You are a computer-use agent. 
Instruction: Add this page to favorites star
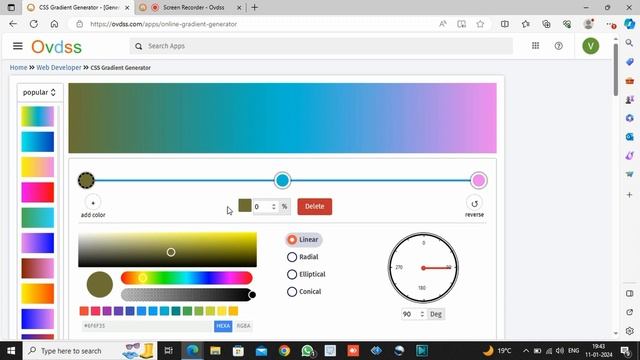tap(480, 24)
